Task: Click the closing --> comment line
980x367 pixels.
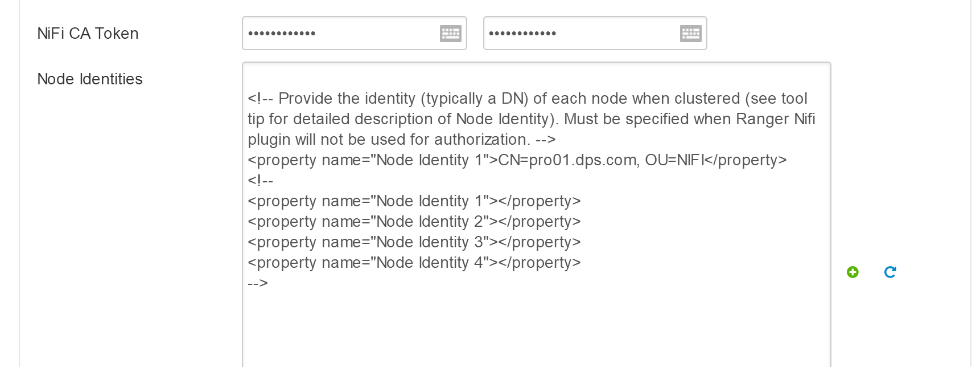Action: [258, 283]
